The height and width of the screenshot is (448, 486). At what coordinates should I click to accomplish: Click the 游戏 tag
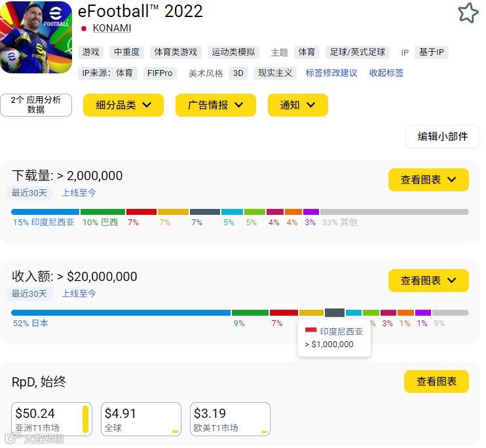90,52
